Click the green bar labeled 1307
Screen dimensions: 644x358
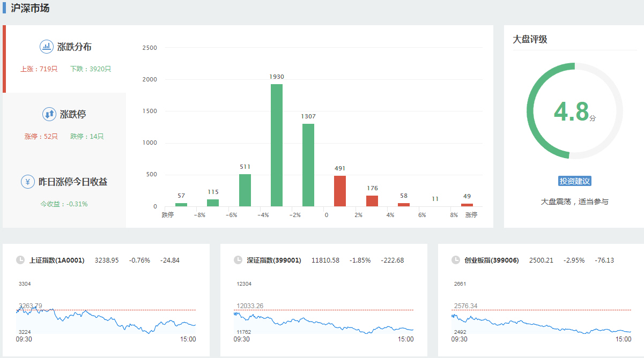point(308,165)
